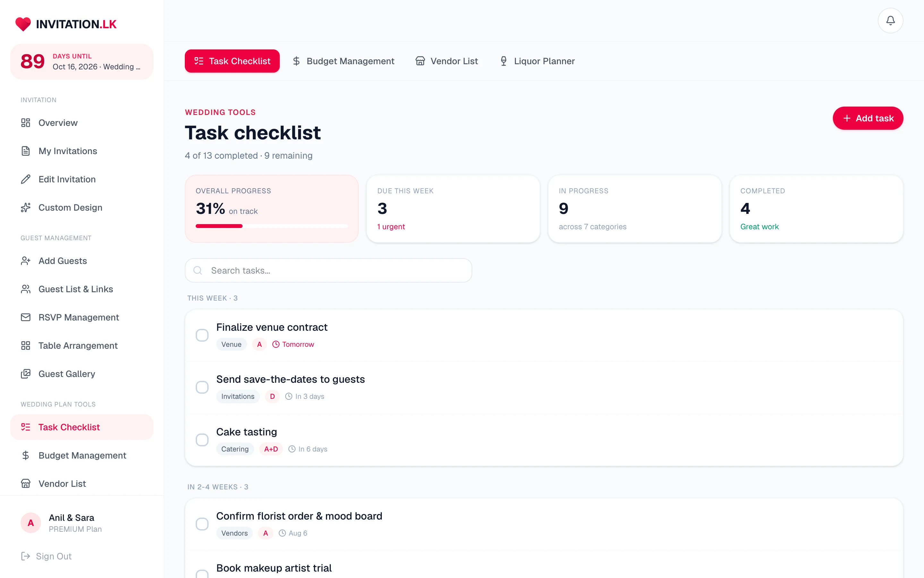Open the notifications bell
The image size is (924, 578).
tap(890, 21)
